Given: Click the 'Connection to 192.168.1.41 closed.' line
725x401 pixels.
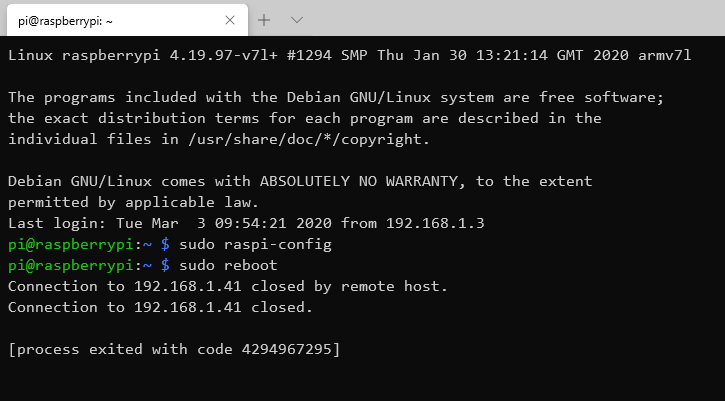Looking at the screenshot, I should pos(160,307).
